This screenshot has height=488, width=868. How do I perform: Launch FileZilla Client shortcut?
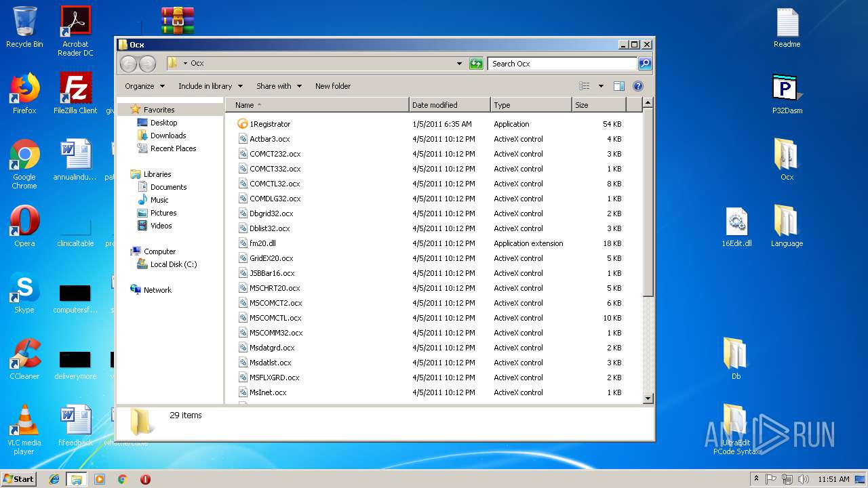[75, 94]
